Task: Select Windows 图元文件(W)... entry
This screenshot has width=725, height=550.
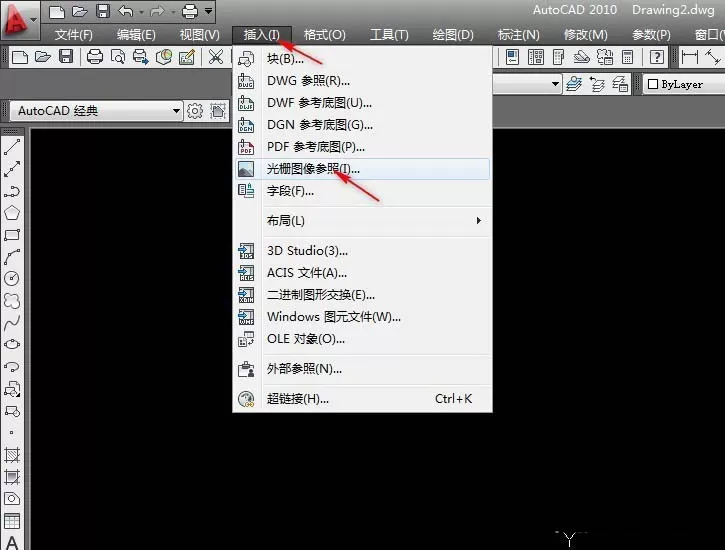Action: click(362, 317)
